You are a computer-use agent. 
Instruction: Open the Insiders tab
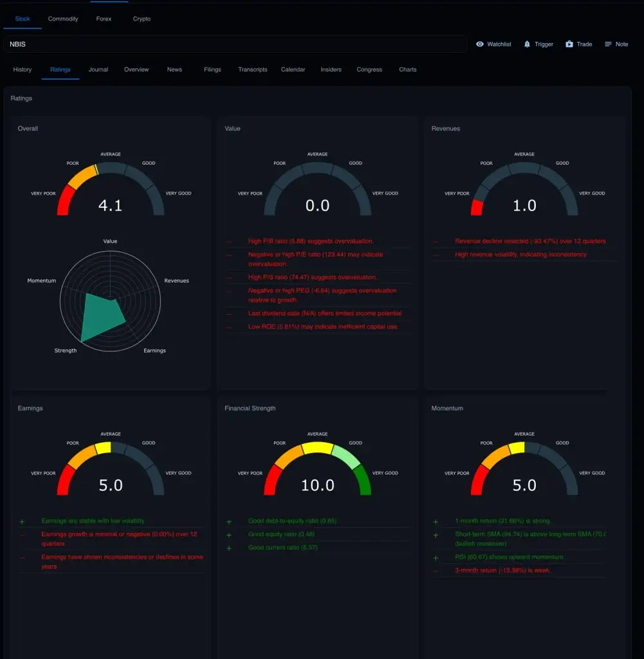331,70
